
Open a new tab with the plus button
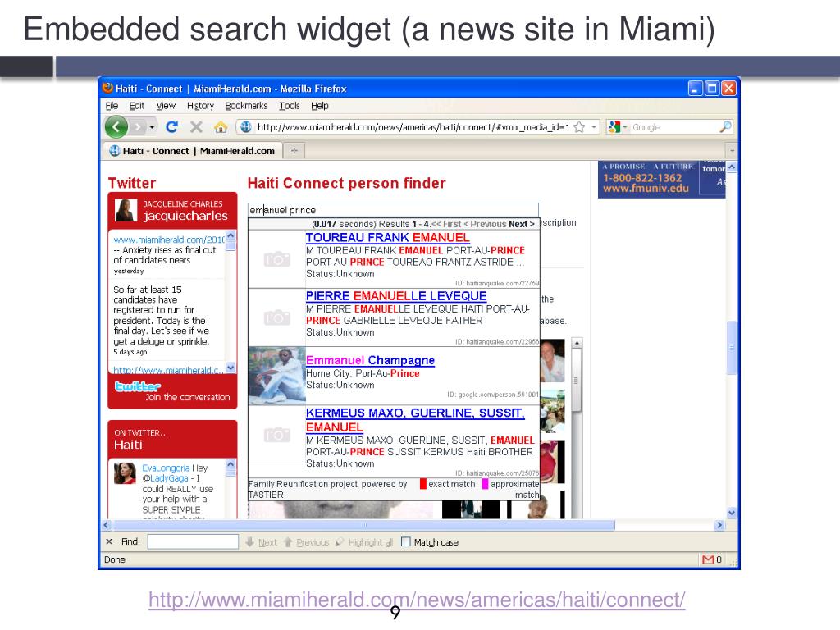pyautogui.click(x=294, y=151)
